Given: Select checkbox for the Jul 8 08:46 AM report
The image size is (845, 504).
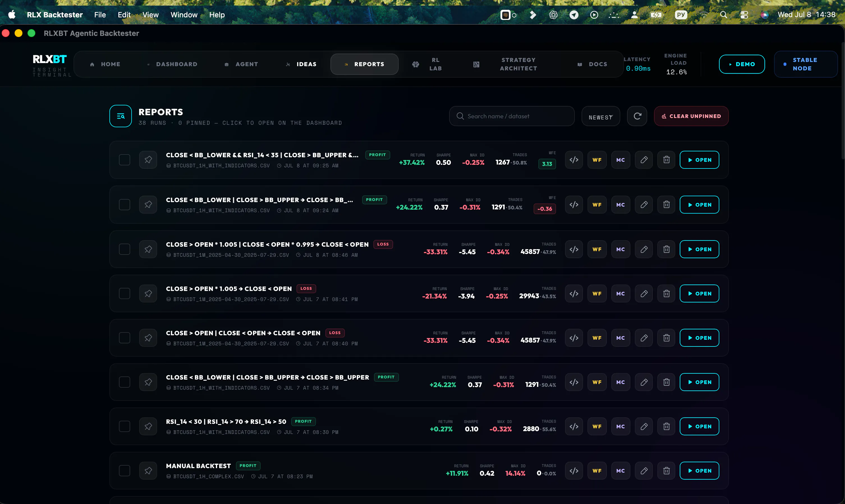Looking at the screenshot, I should pyautogui.click(x=124, y=249).
